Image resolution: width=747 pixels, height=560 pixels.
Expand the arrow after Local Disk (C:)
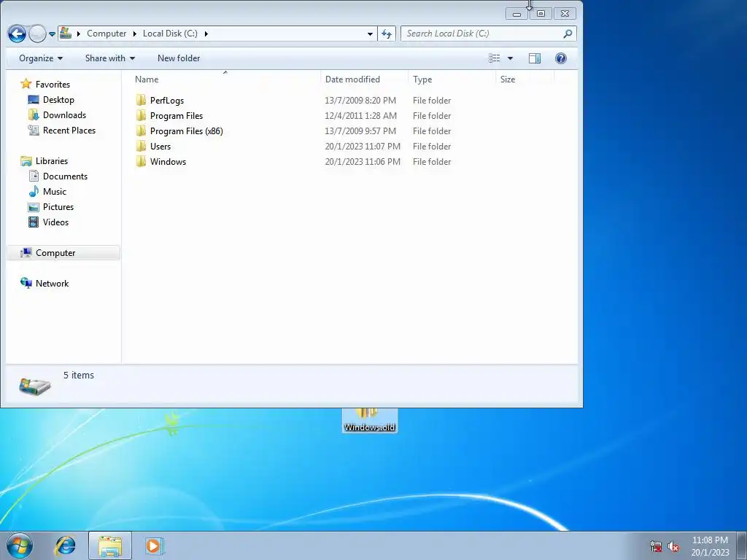coord(206,34)
